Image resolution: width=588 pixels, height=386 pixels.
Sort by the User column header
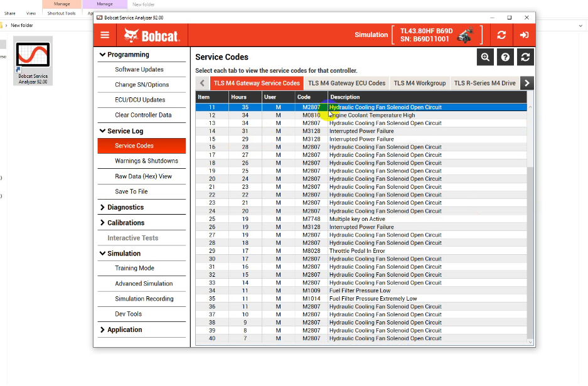278,97
